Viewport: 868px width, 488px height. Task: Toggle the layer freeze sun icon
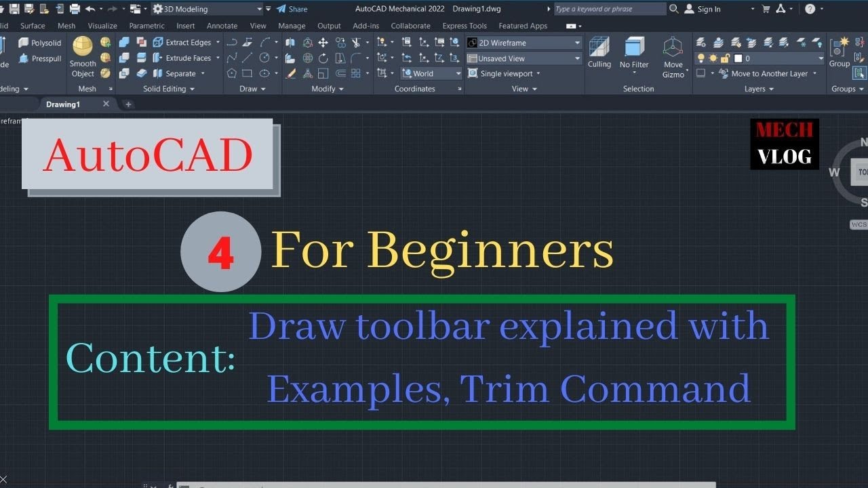[x=713, y=58]
